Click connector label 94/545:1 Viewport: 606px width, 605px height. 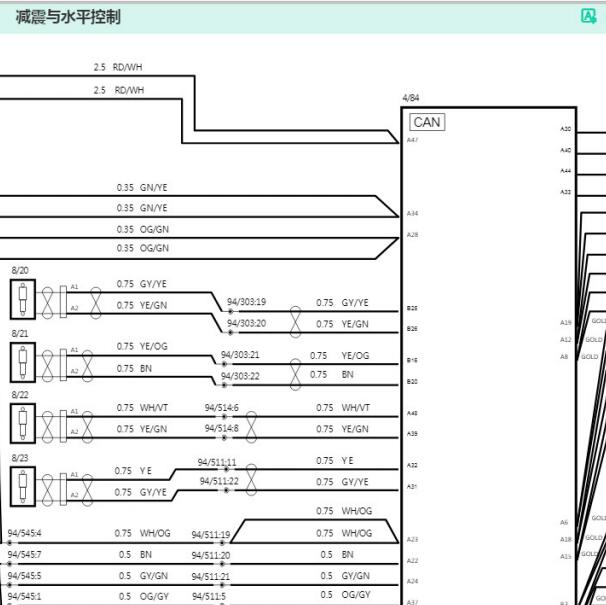pyautogui.click(x=24, y=596)
